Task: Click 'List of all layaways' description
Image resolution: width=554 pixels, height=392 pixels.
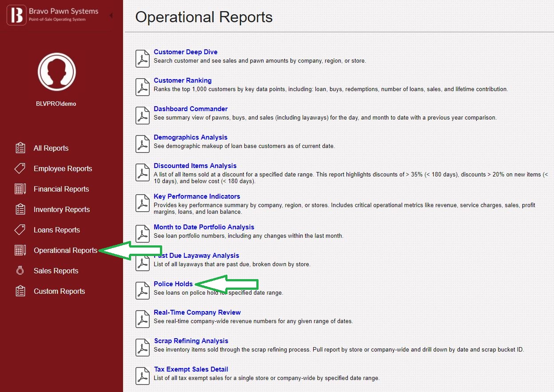Action: [232, 264]
